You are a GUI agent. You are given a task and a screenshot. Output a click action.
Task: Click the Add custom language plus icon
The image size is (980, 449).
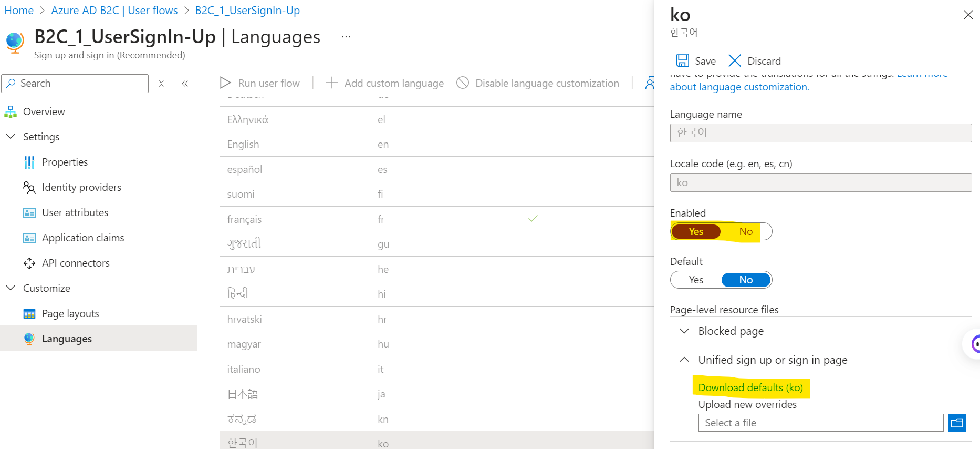(x=331, y=83)
